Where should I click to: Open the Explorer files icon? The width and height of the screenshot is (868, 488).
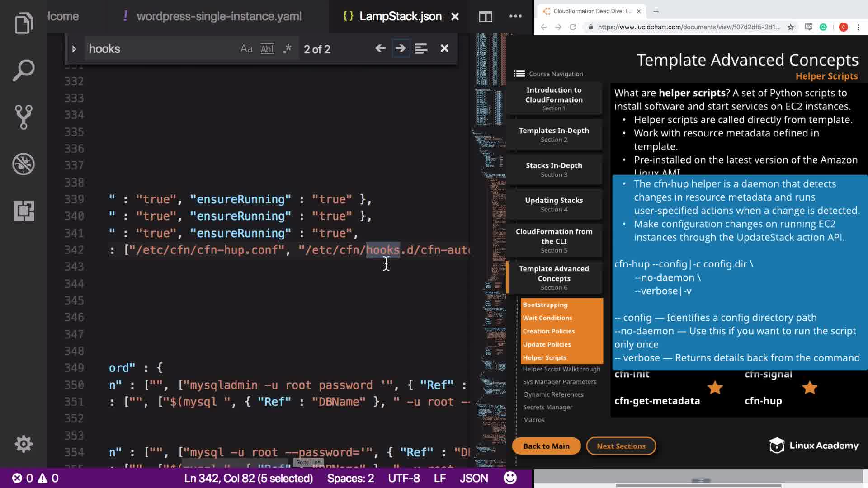24,23
